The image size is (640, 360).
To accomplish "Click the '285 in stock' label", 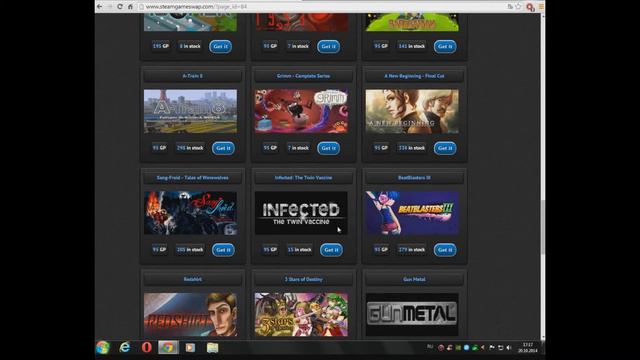I will [x=190, y=249].
